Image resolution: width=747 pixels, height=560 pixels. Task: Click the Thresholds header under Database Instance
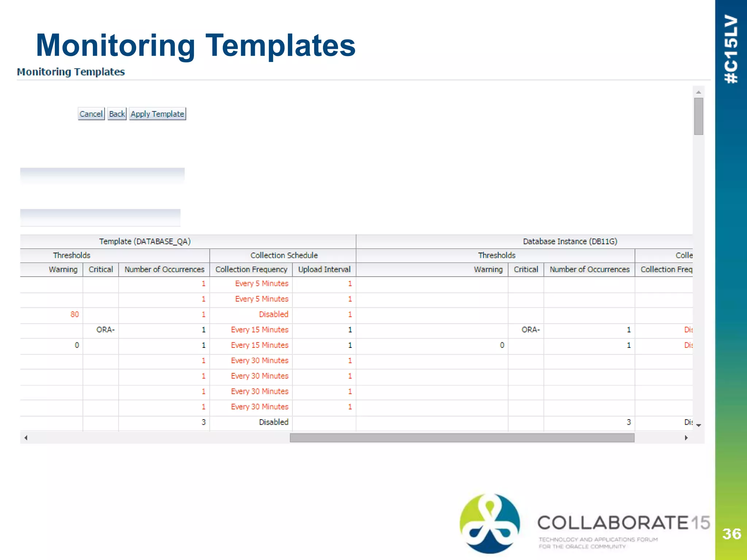point(496,255)
